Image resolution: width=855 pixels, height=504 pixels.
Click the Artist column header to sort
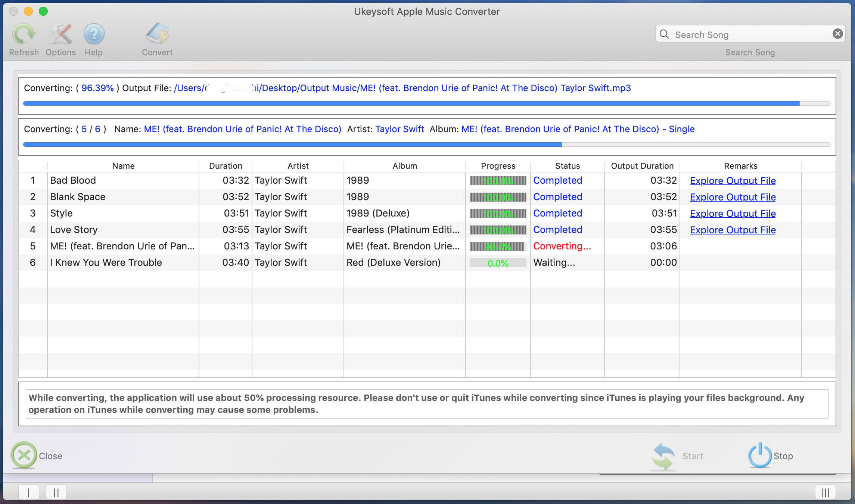[297, 166]
